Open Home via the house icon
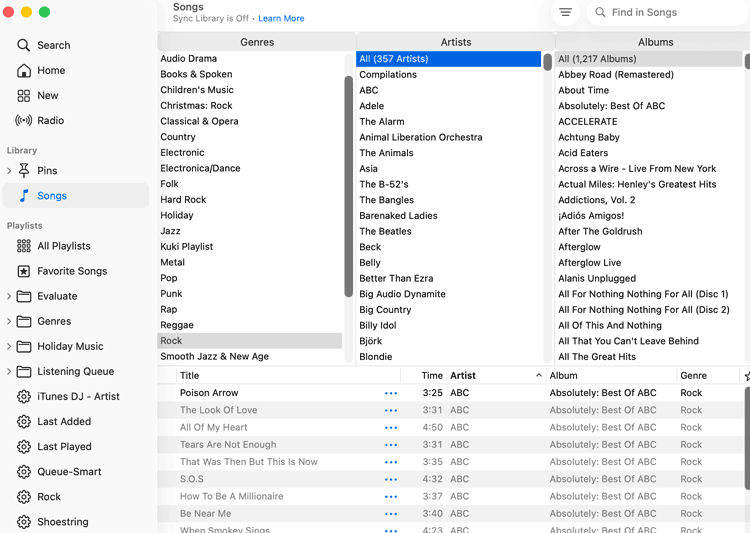Screen dimensions: 750x533 click(x=23, y=70)
